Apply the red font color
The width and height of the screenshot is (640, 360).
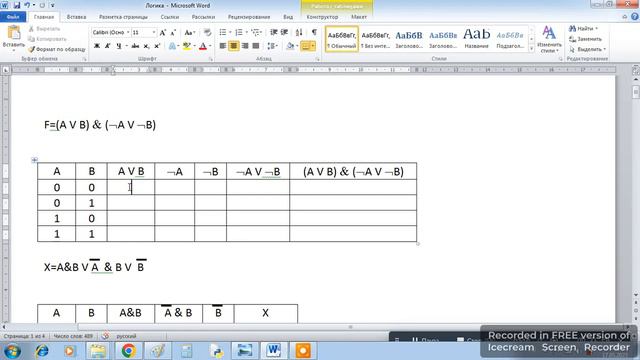(x=203, y=46)
